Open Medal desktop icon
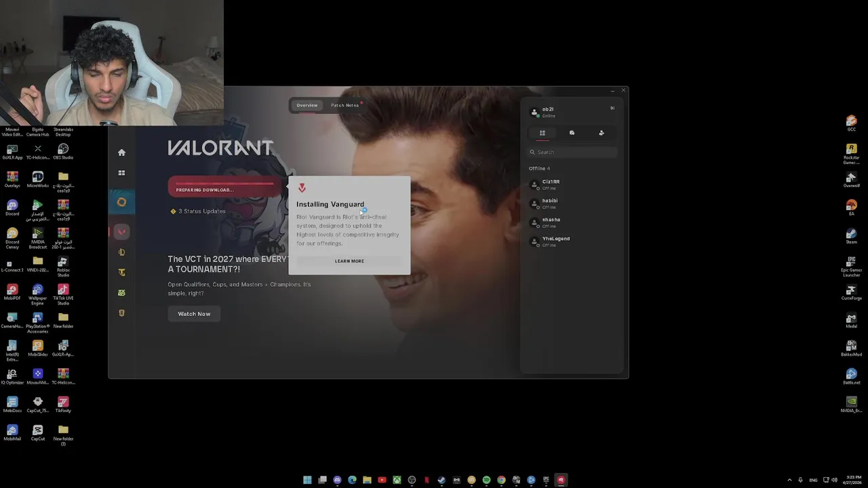This screenshot has width=868, height=488. [x=852, y=321]
